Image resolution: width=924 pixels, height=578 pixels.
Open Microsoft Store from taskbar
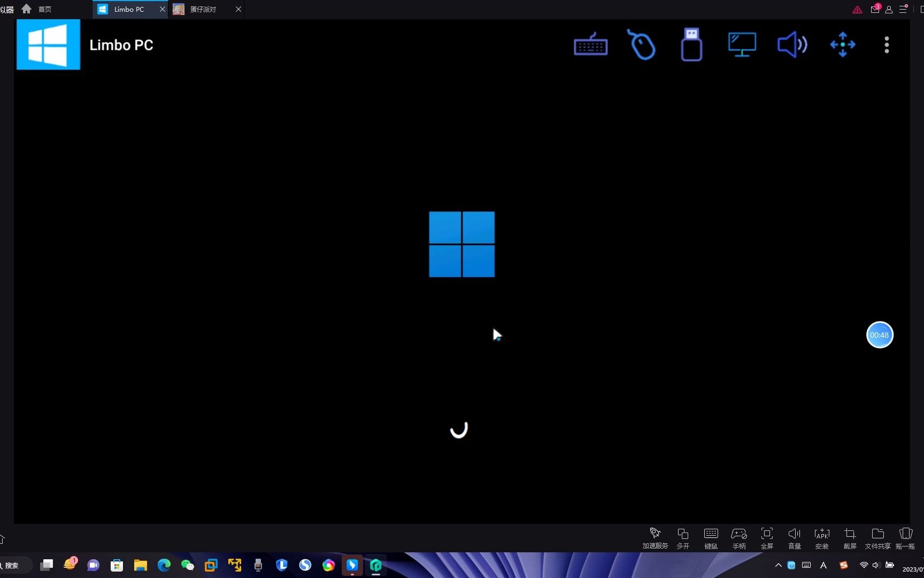coord(117,565)
